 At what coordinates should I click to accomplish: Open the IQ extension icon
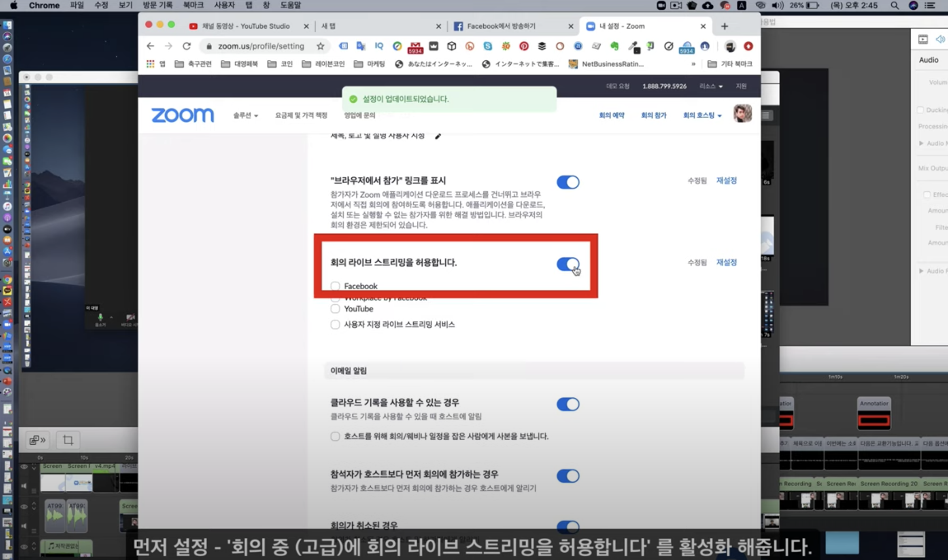379,46
